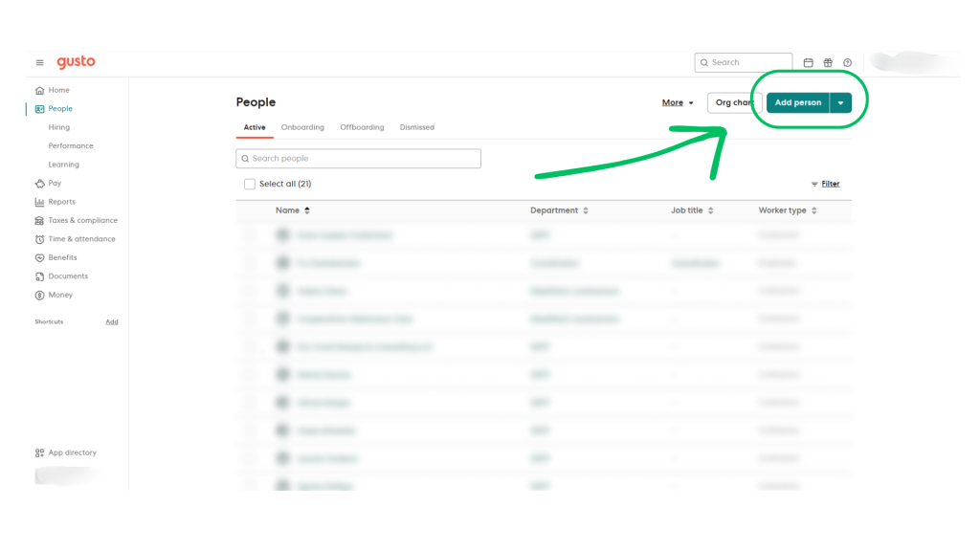Viewport: 980px width, 551px height.
Task: Open Taxes & compliance in sidebar
Action: [x=82, y=221]
